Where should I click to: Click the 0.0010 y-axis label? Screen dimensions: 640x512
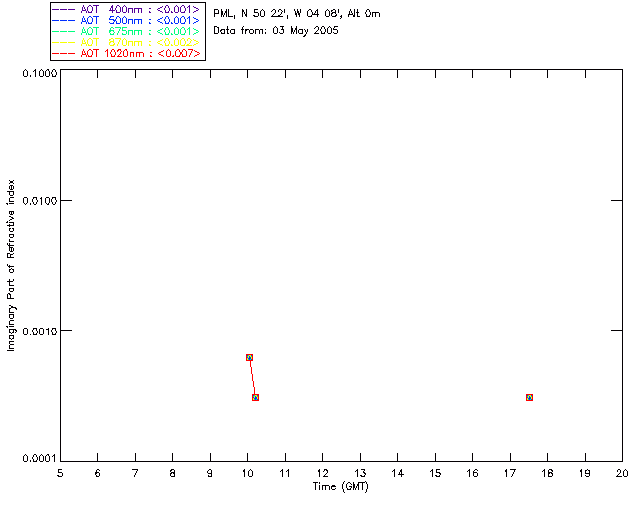(x=40, y=331)
